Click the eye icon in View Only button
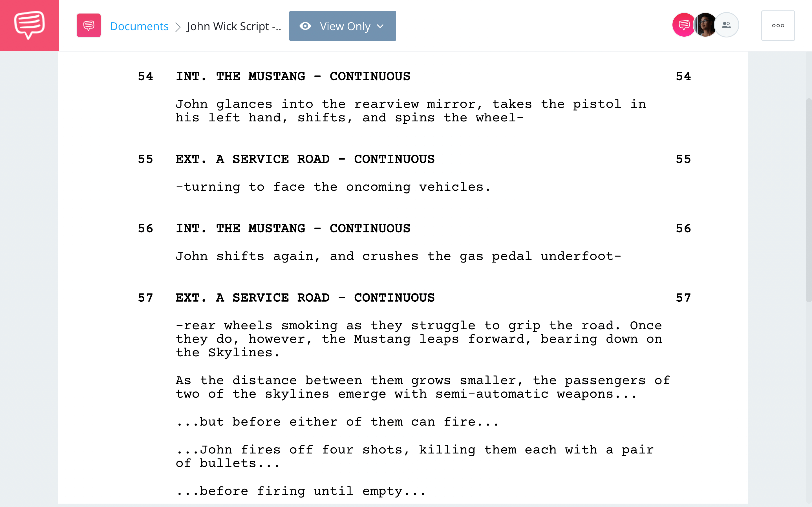Screen dimensions: 812x507 304,26
